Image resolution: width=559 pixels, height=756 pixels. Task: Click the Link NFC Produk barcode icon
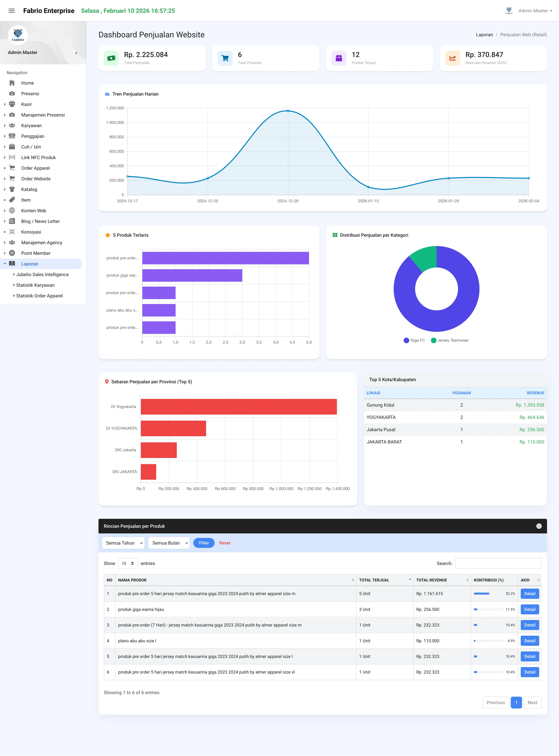(12, 157)
